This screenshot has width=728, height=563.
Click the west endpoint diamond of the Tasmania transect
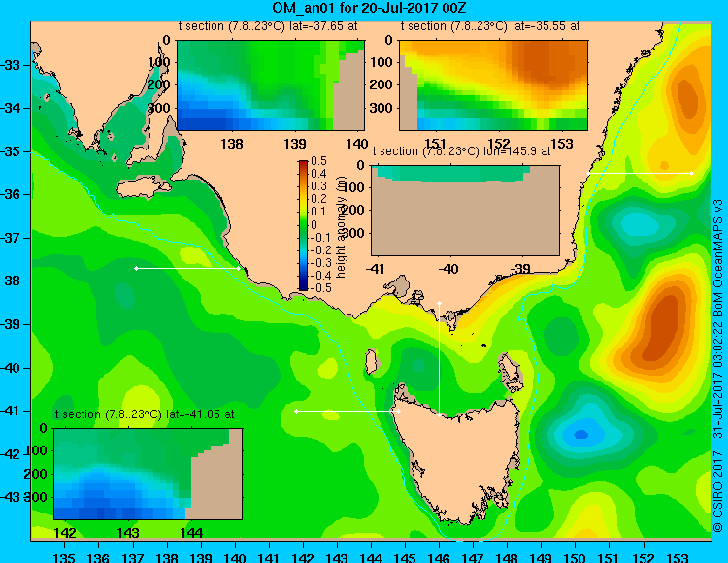[x=296, y=412]
